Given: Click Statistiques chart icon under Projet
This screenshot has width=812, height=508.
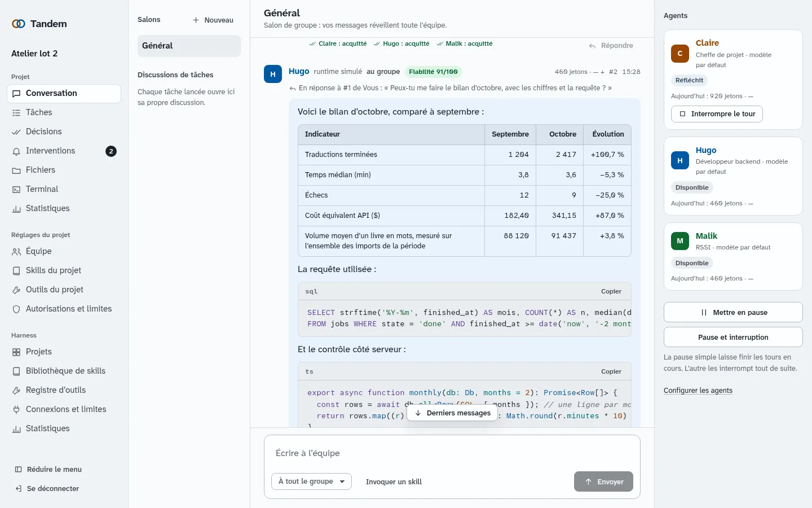Looking at the screenshot, I should pos(16,209).
